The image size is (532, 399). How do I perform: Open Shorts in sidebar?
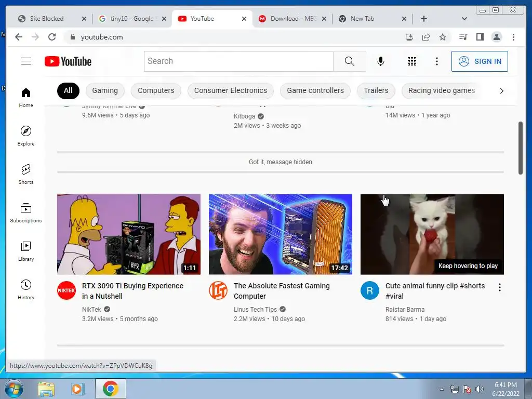click(26, 175)
